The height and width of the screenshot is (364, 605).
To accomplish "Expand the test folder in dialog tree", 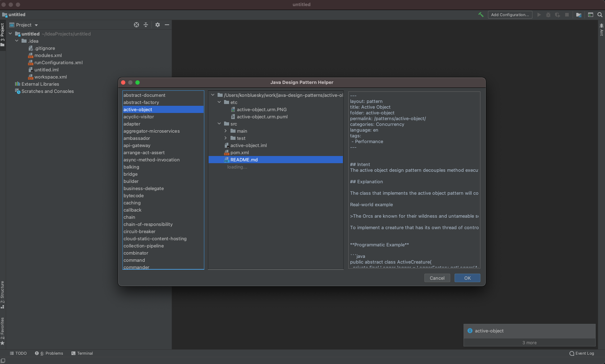I will point(226,138).
